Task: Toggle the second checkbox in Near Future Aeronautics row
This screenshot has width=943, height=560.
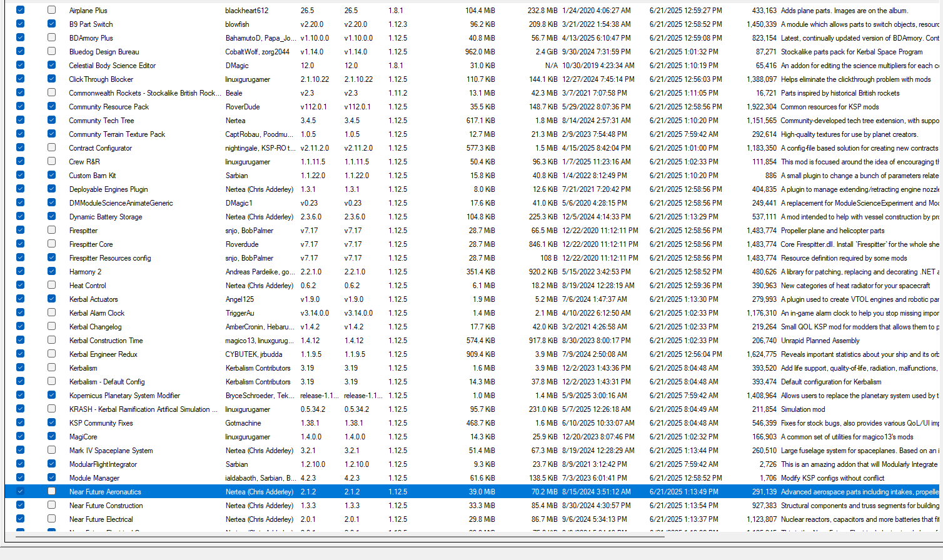Action: point(51,491)
